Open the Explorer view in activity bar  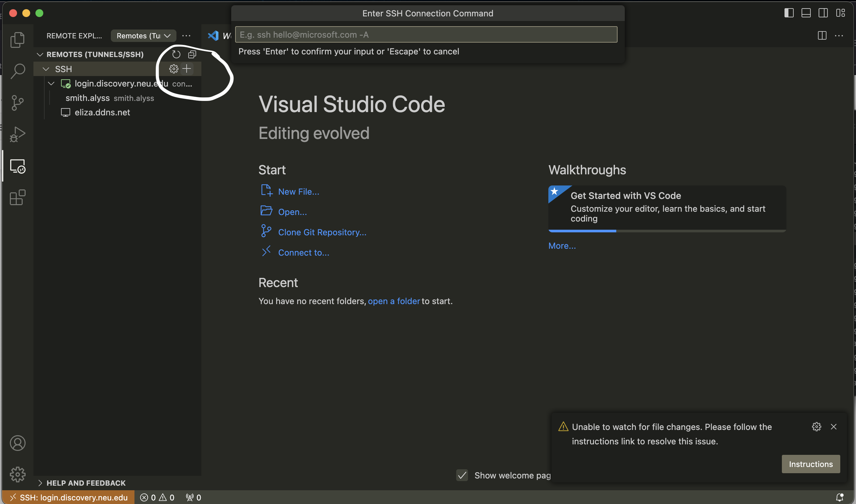[x=18, y=40]
